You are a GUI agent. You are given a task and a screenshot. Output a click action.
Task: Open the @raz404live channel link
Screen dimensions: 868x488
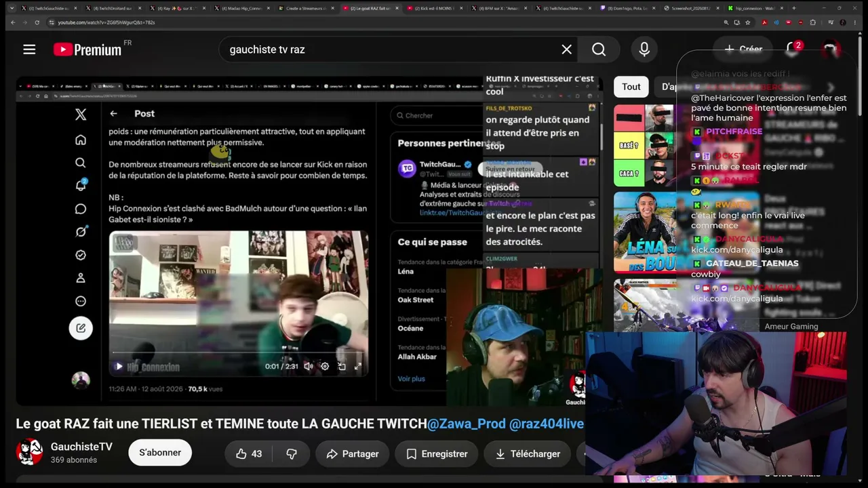(x=547, y=424)
